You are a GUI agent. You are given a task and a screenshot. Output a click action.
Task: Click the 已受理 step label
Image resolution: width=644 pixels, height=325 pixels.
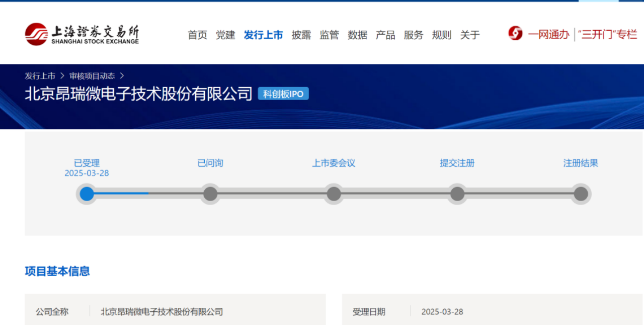(87, 163)
